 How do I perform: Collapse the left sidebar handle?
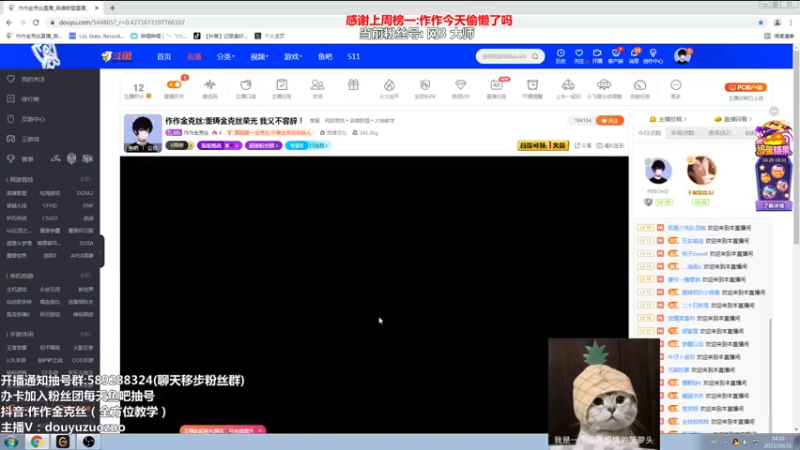click(x=101, y=252)
